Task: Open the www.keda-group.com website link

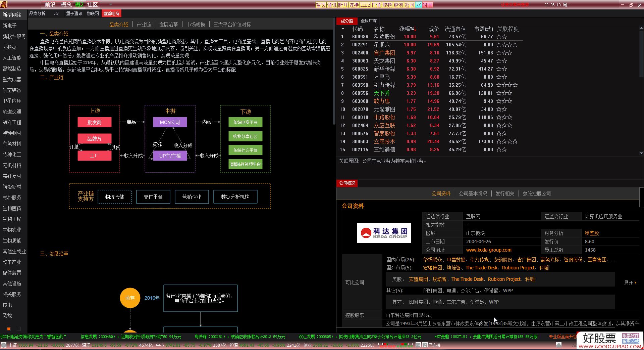Action: 489,250
